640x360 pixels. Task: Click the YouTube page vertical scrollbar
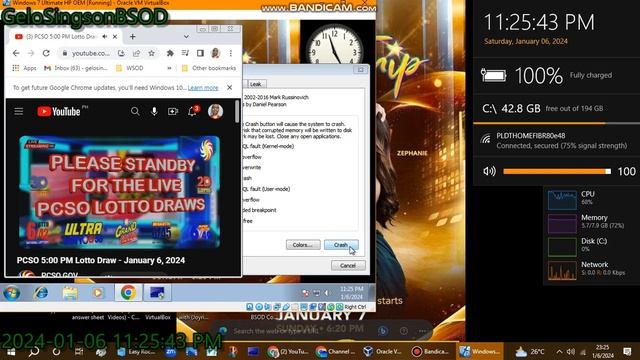237,111
